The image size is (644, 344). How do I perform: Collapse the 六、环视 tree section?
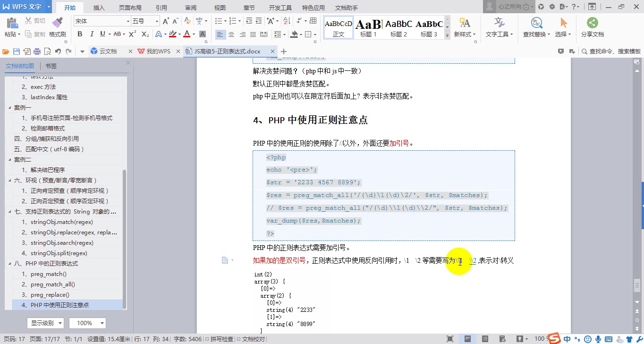(x=10, y=181)
